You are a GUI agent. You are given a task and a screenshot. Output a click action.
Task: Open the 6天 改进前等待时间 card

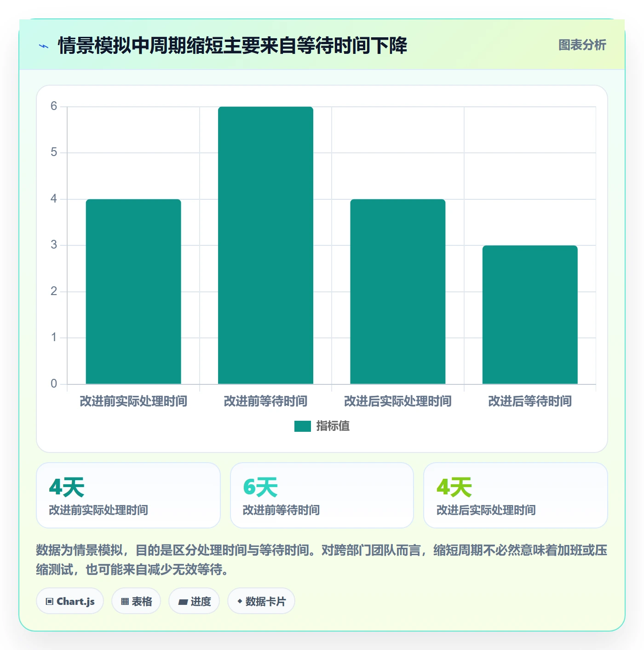[322, 495]
